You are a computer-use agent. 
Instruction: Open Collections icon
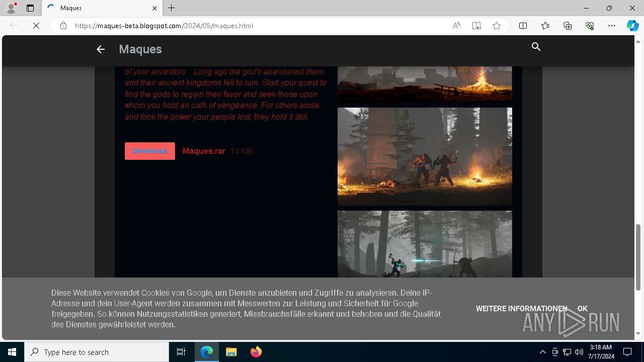coord(568,26)
